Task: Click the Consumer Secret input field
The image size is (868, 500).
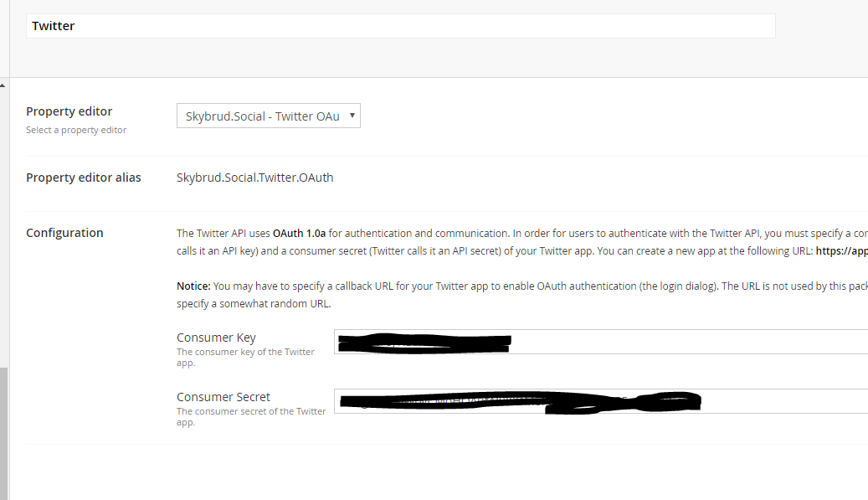Action: point(601,401)
